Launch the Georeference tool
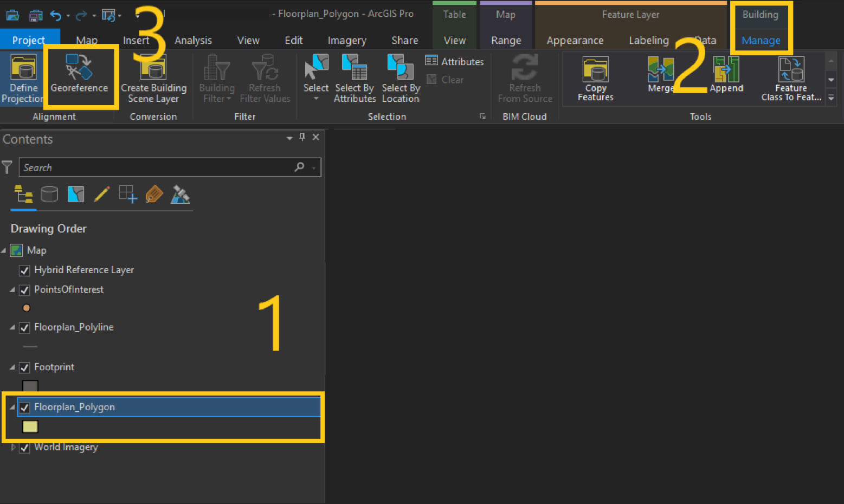 [79, 74]
